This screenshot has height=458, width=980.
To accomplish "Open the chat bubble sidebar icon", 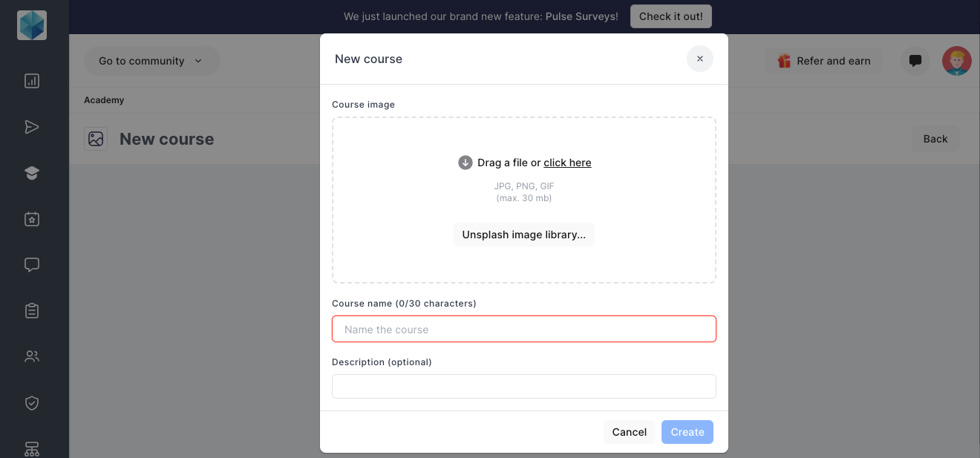I will pyautogui.click(x=32, y=264).
